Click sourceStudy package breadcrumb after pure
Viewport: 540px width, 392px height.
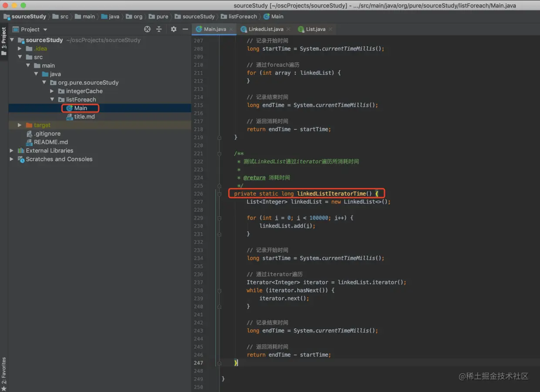[195, 17]
